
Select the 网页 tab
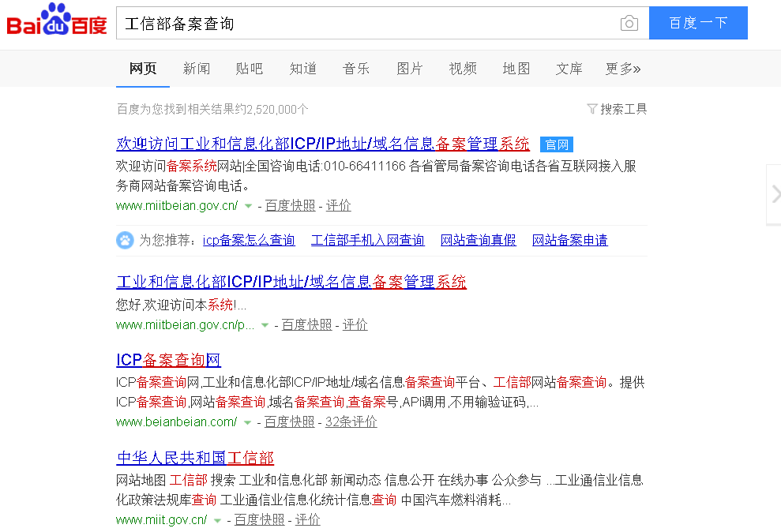[x=143, y=69]
